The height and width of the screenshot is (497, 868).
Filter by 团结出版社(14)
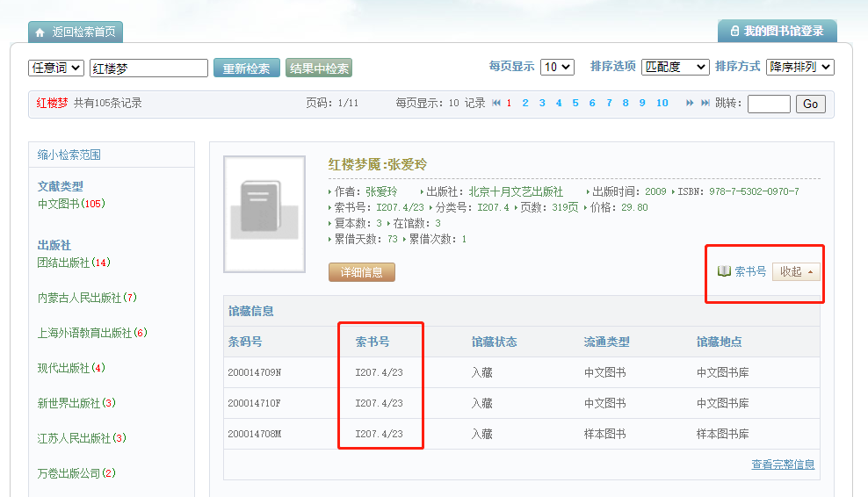[74, 263]
